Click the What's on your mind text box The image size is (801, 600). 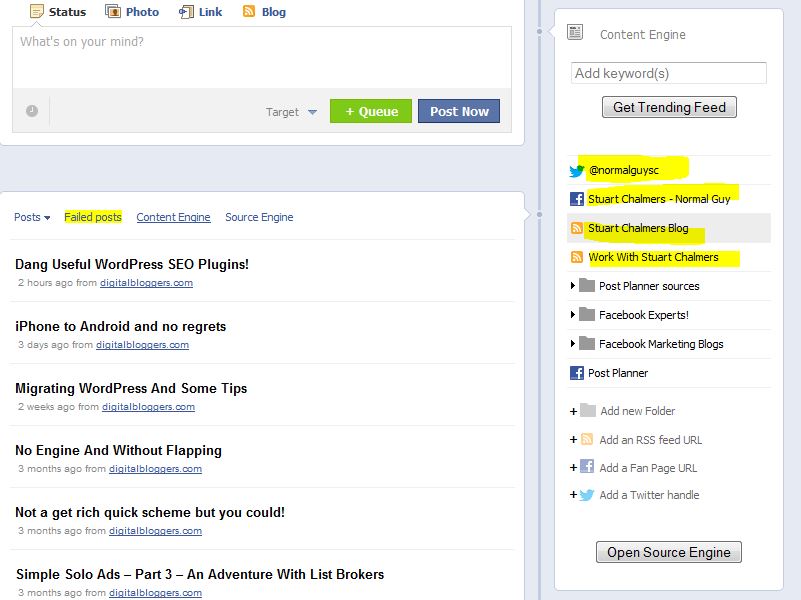262,58
